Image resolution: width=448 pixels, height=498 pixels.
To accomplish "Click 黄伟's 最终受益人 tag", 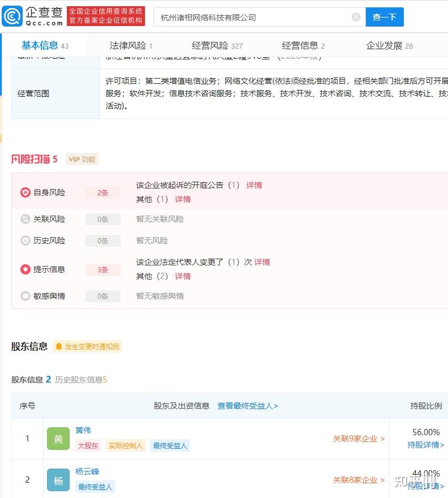I will (x=170, y=445).
